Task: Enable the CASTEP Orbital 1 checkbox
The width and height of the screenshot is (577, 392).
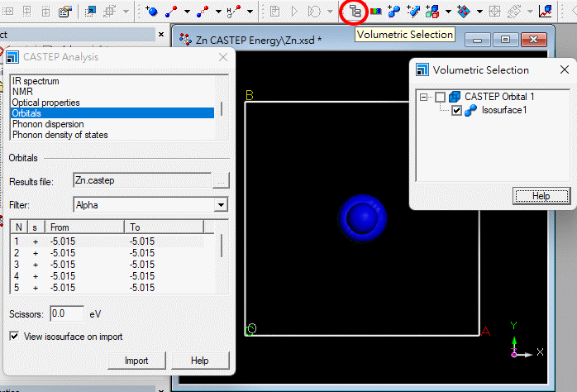Action: 440,97
